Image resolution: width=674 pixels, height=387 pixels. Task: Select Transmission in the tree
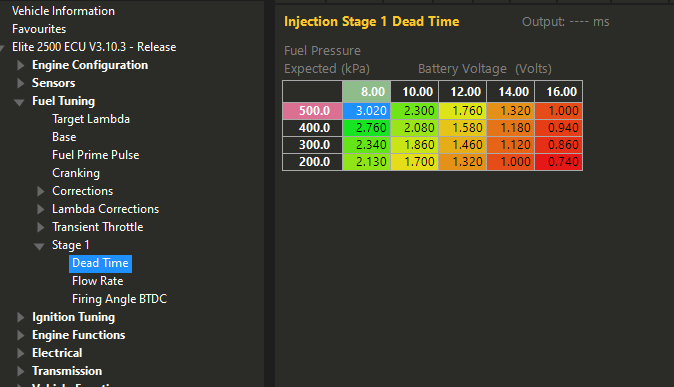67,371
